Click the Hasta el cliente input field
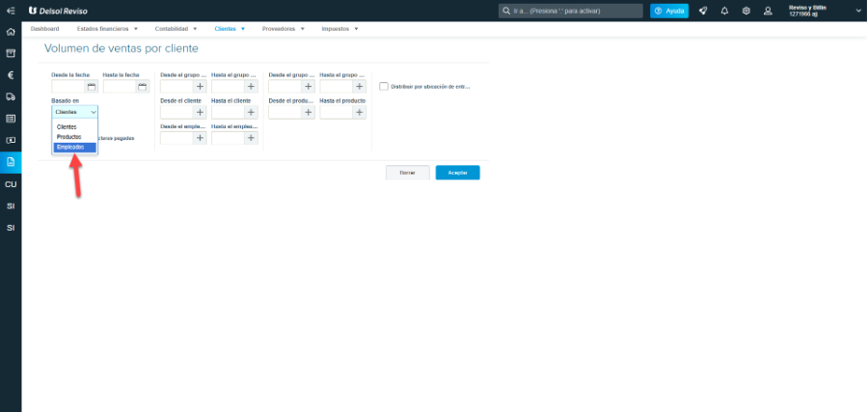868x412 pixels. [228, 113]
